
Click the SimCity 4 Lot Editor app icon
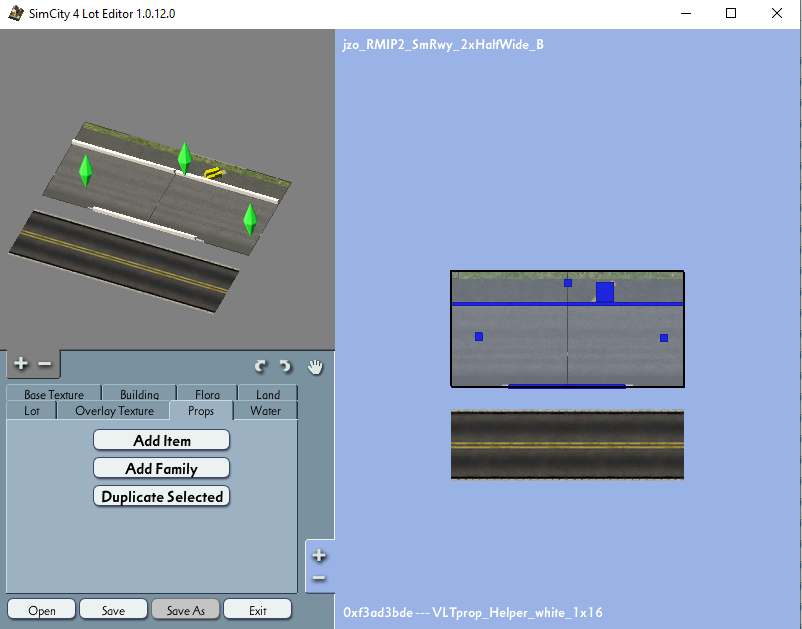point(16,13)
